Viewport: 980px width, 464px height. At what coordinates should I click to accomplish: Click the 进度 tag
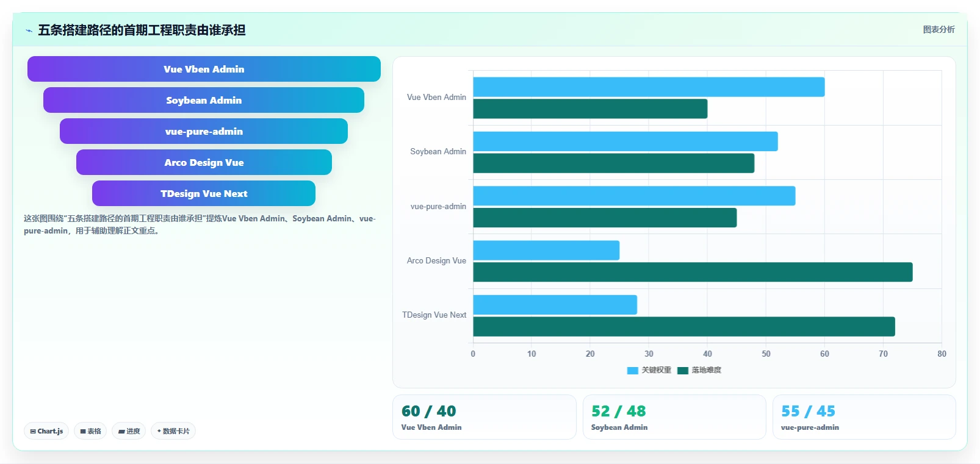[x=129, y=431]
